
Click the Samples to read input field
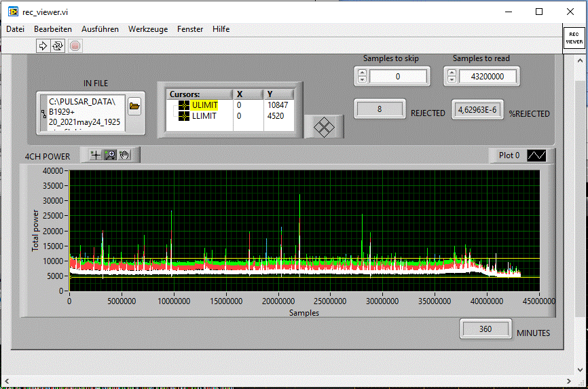tap(488, 77)
